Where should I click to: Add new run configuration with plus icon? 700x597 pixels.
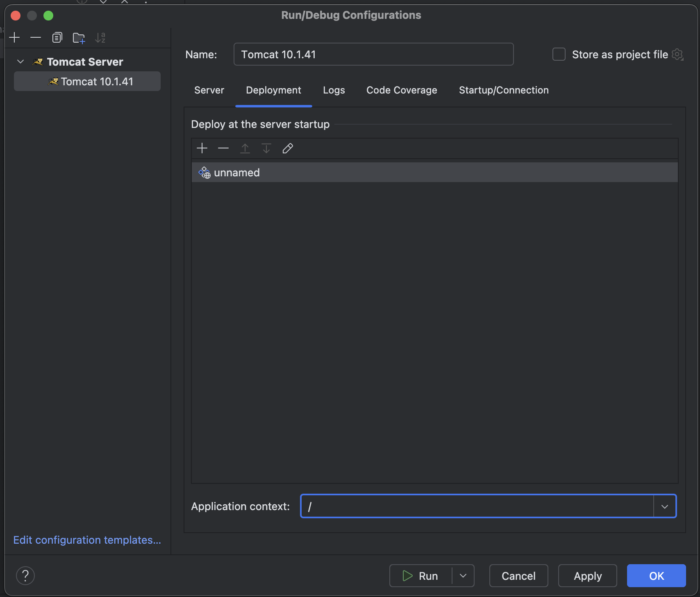pyautogui.click(x=14, y=38)
